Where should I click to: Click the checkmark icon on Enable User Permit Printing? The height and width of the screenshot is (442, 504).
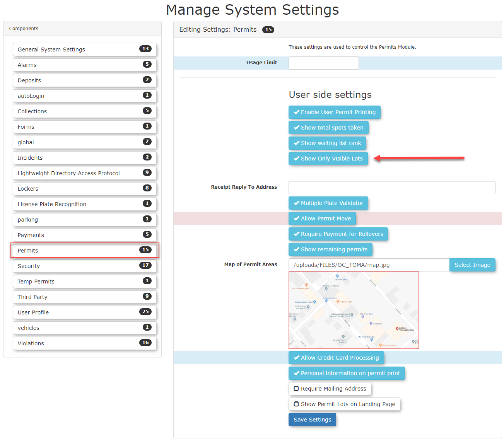coord(296,112)
